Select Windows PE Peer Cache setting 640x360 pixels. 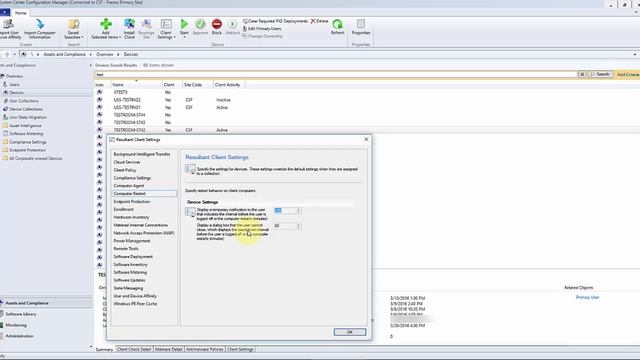[135, 304]
